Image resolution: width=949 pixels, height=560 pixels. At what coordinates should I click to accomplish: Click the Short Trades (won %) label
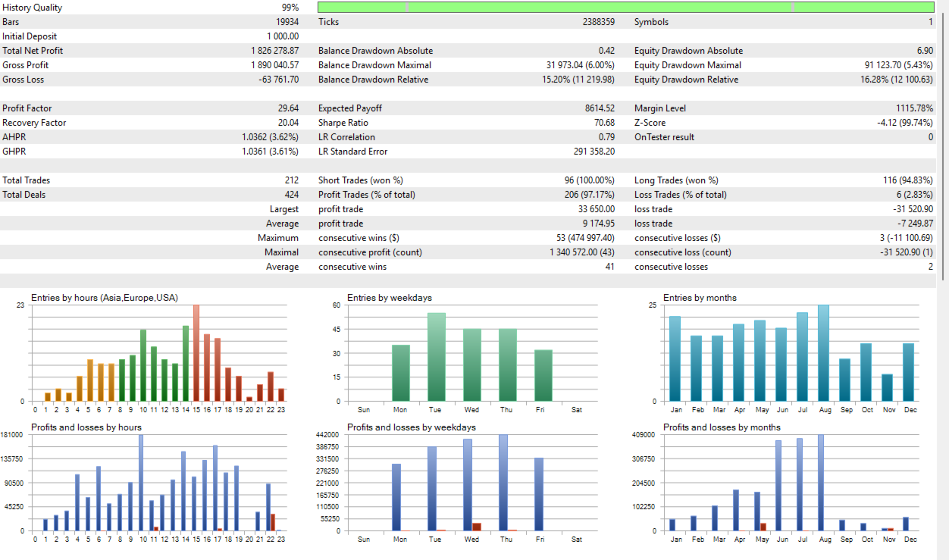click(x=361, y=180)
